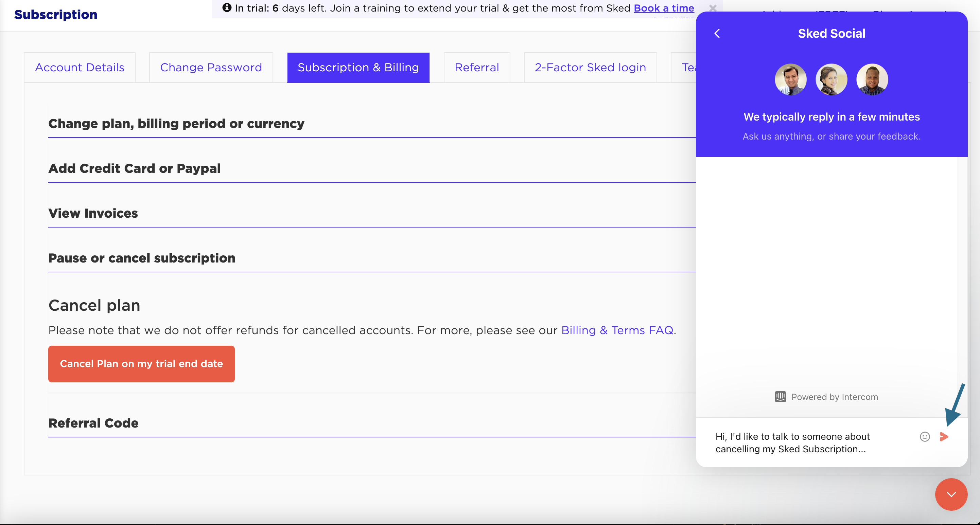This screenshot has height=525, width=980.
Task: Open the Referral tab
Action: 477,67
